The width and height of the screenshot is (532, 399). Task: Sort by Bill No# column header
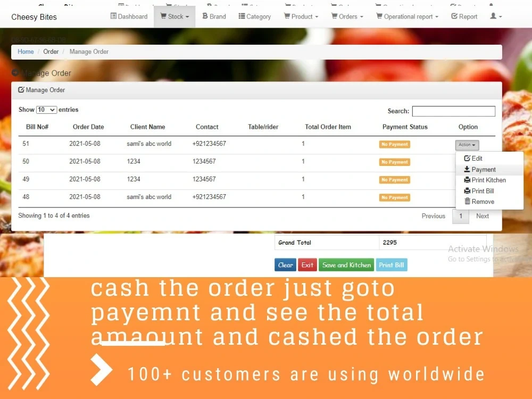[x=37, y=127]
